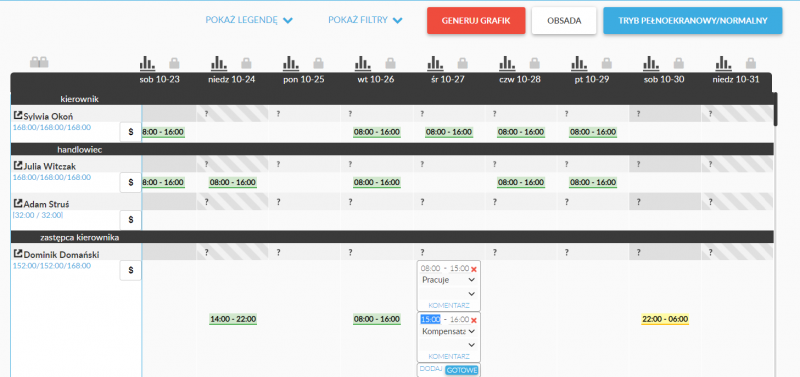Open Adam Struś external link icon

click(x=18, y=204)
